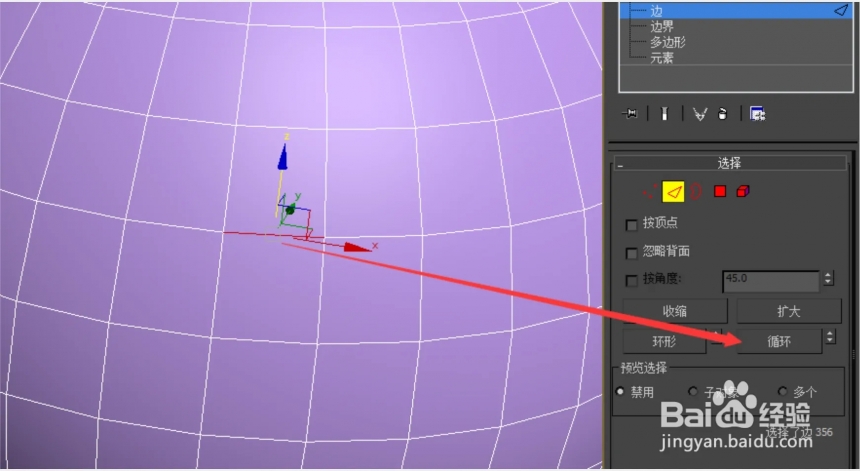Image resolution: width=860 pixels, height=471 pixels.
Task: Switch to red Polygon selection icon
Action: [720, 191]
